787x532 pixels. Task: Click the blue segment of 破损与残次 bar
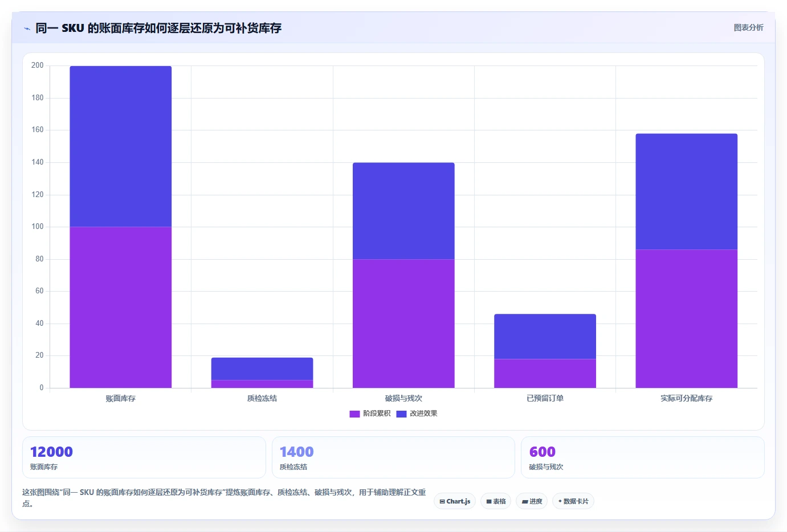(403, 211)
